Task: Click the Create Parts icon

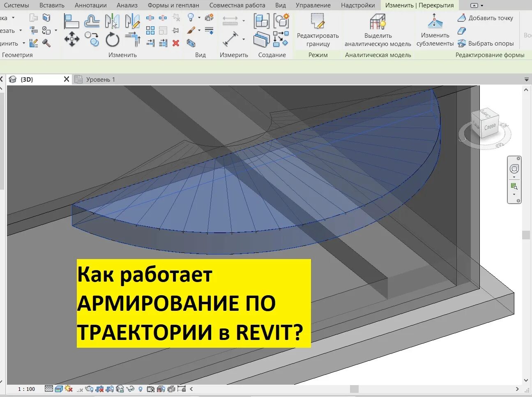Action: pyautogui.click(x=261, y=39)
